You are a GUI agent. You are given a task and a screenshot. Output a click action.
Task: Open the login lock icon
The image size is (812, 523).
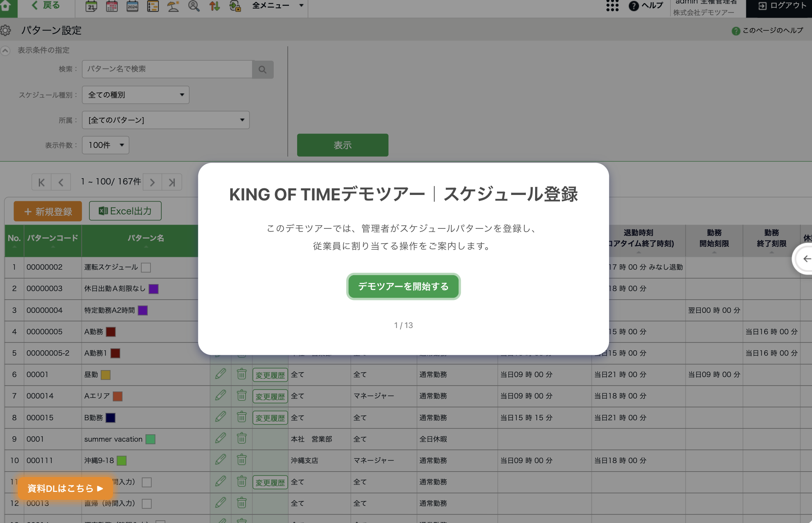click(235, 6)
